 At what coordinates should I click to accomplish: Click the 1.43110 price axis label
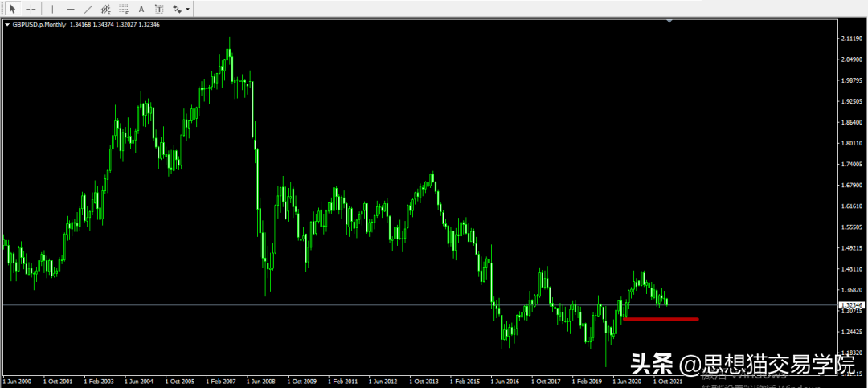tap(852, 269)
